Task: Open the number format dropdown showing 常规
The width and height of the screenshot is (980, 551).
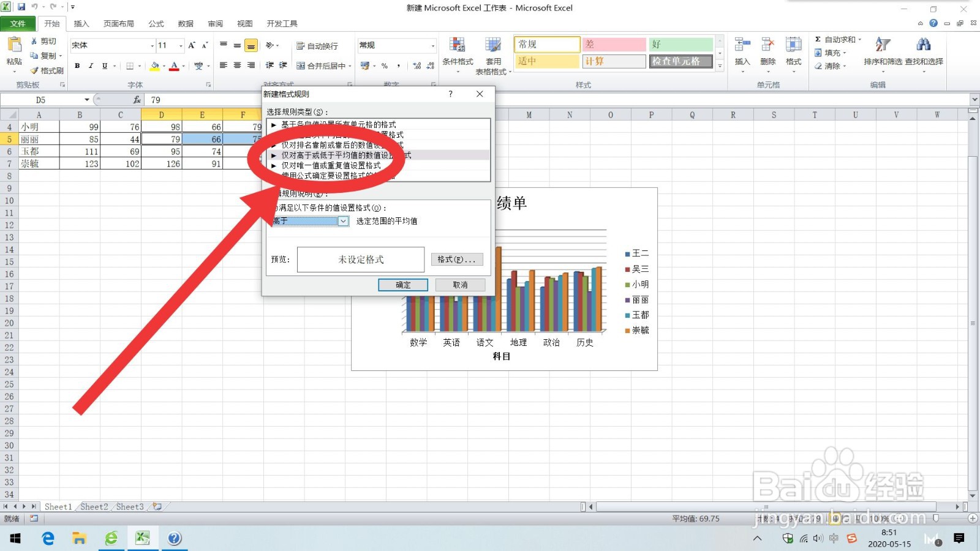Action: pyautogui.click(x=432, y=46)
